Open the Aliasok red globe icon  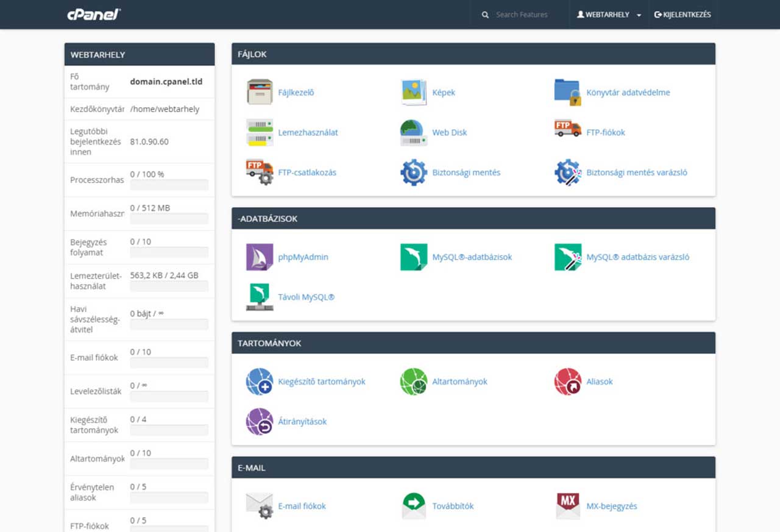568,381
